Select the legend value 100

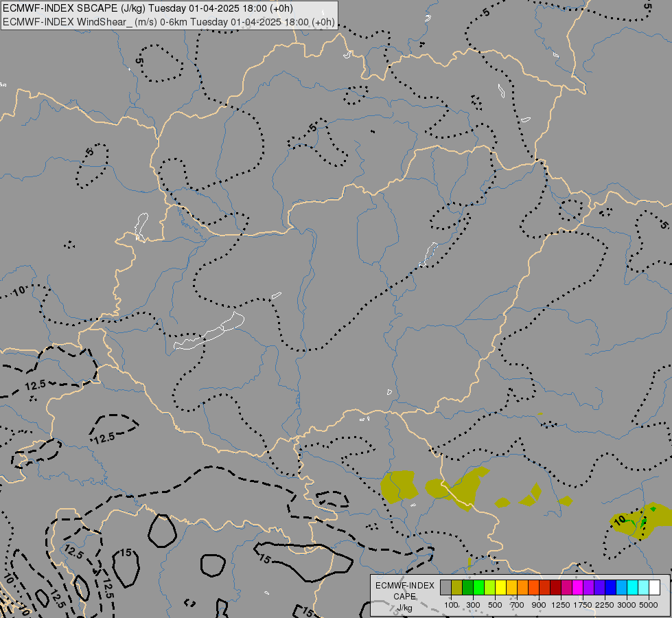coord(451,605)
